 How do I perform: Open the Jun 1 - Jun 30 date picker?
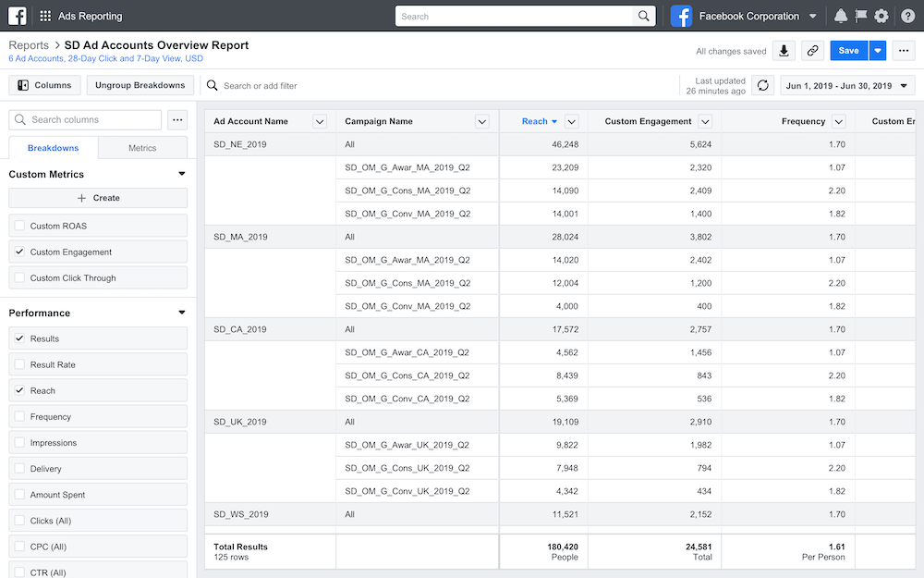[846, 84]
